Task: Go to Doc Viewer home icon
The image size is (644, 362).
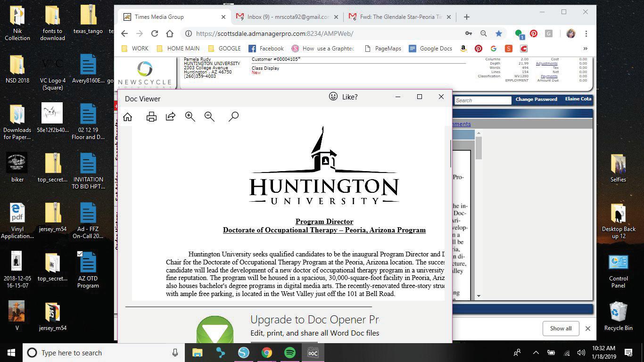Action: pos(127,117)
